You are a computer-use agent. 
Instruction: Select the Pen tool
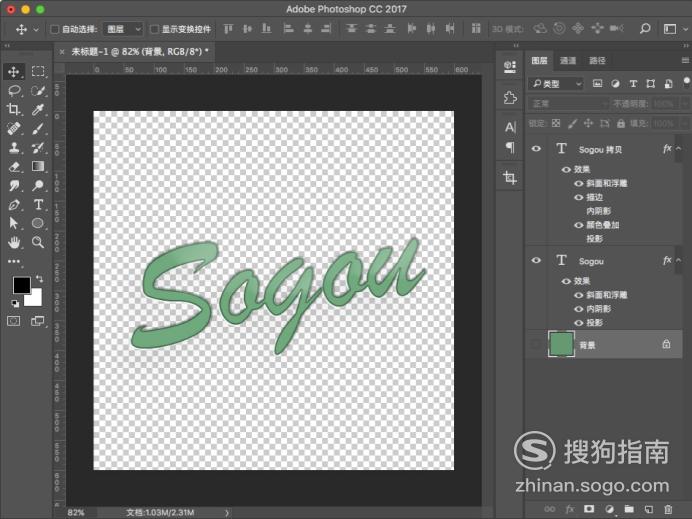point(14,204)
